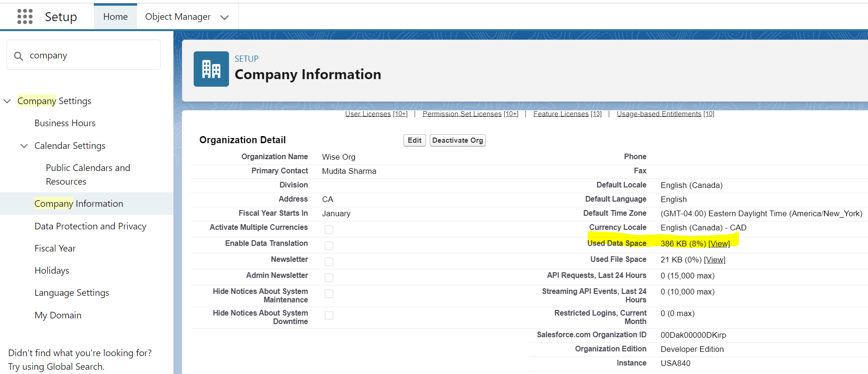The width and height of the screenshot is (868, 374).
Task: Open Public Calendars and Resources
Action: (x=88, y=174)
